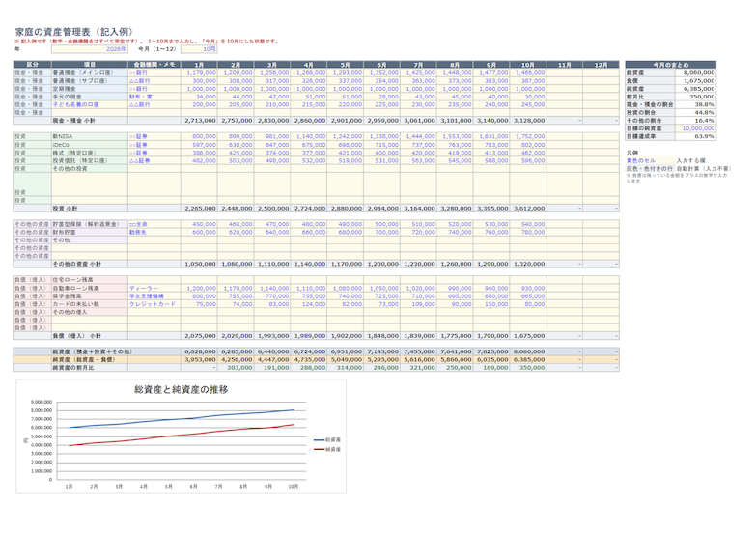756x534 pixels.
Task: Click the 10月 現金・預金 小計 cell 3,128,000
Action: click(528, 121)
